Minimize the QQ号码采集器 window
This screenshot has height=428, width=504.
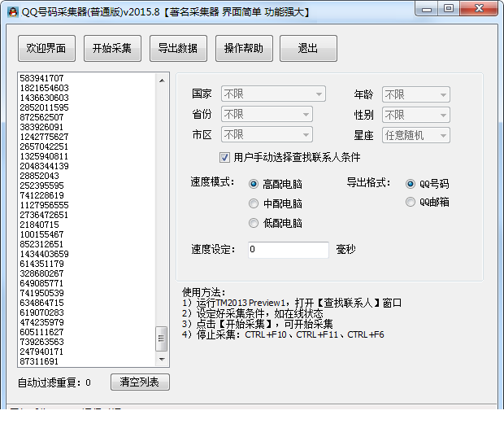point(427,9)
